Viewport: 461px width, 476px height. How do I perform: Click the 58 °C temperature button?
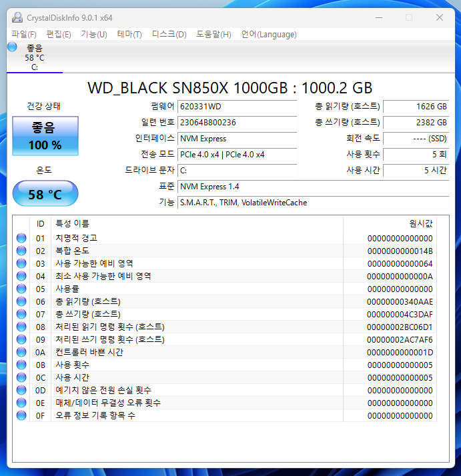(45, 194)
